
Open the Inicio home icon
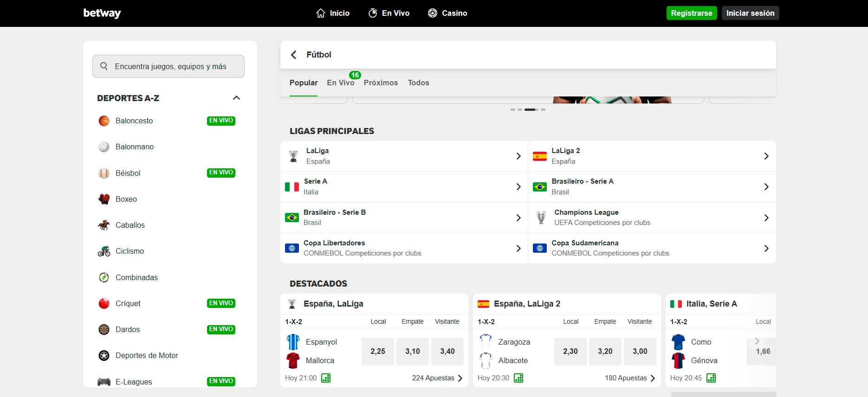click(x=321, y=13)
